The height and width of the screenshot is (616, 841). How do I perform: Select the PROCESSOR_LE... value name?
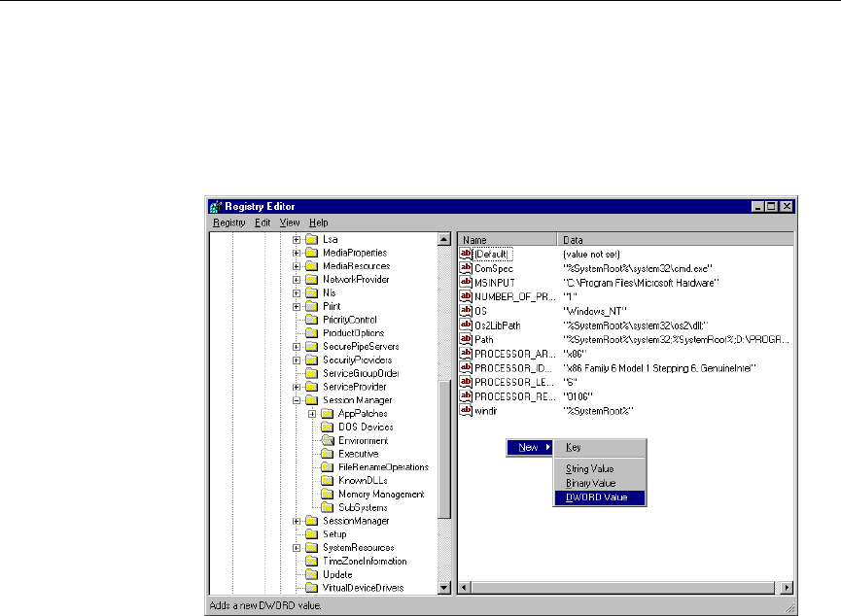[x=513, y=382]
